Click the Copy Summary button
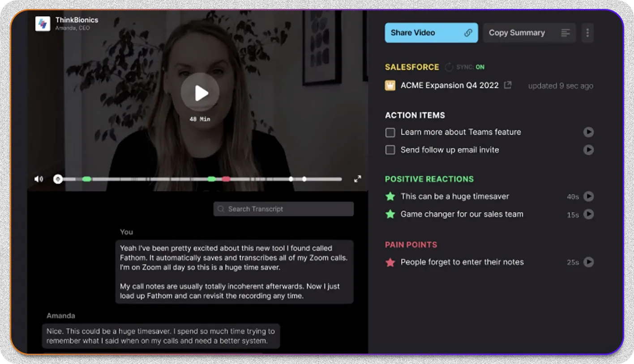634x364 pixels. 529,33
